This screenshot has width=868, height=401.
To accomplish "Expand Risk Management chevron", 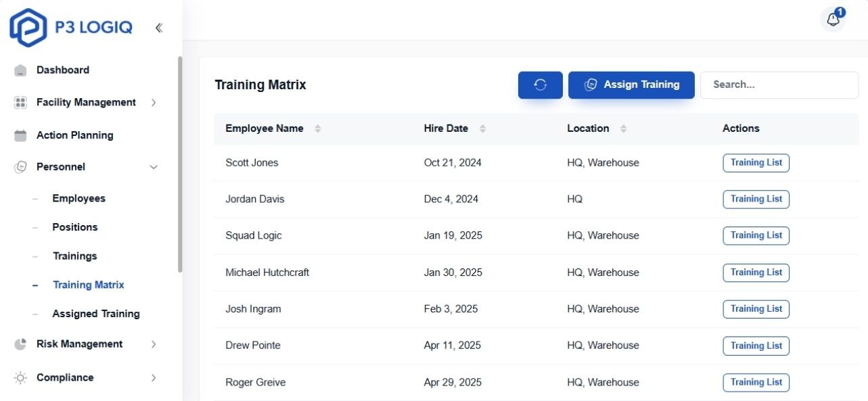I will [154, 344].
